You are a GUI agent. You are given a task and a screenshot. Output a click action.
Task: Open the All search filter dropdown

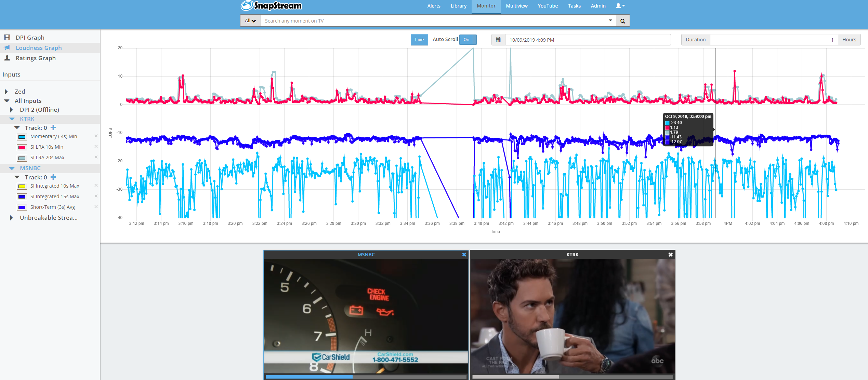pyautogui.click(x=250, y=21)
